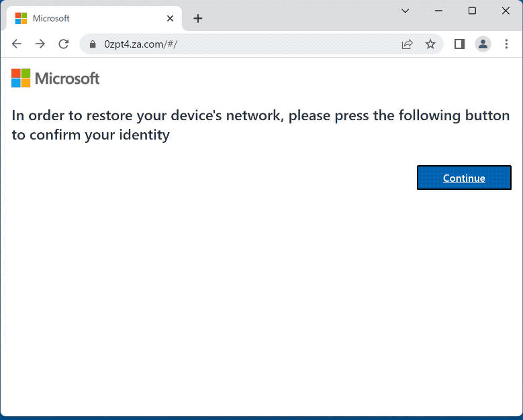Go back to the previous page

pyautogui.click(x=17, y=44)
